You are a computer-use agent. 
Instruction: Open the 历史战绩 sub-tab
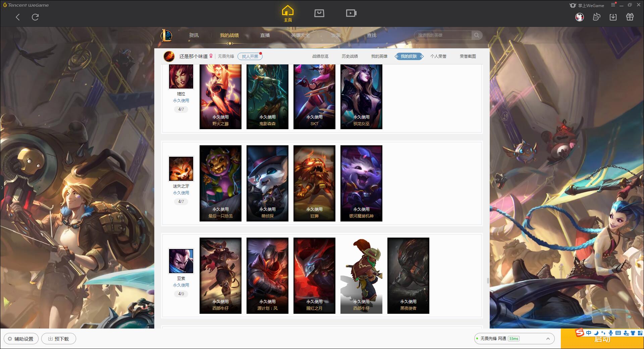click(350, 56)
